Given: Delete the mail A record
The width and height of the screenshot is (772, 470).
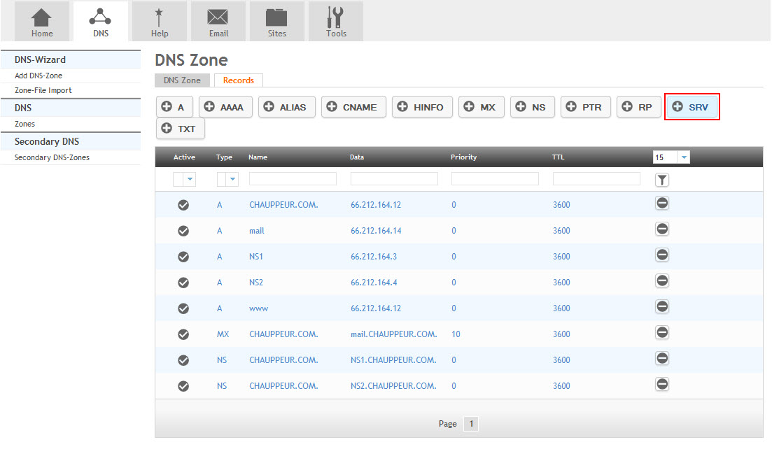Looking at the screenshot, I should pos(662,230).
